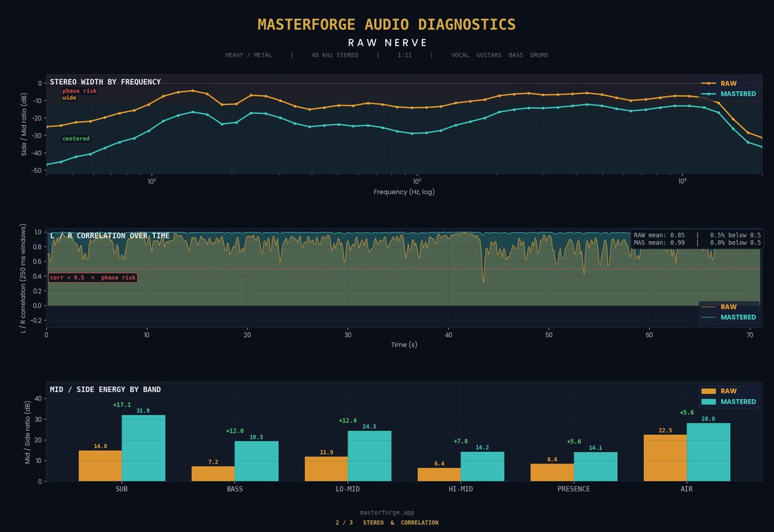Click the STEREO WIDTH BY FREQUENCY chart title

coord(105,82)
